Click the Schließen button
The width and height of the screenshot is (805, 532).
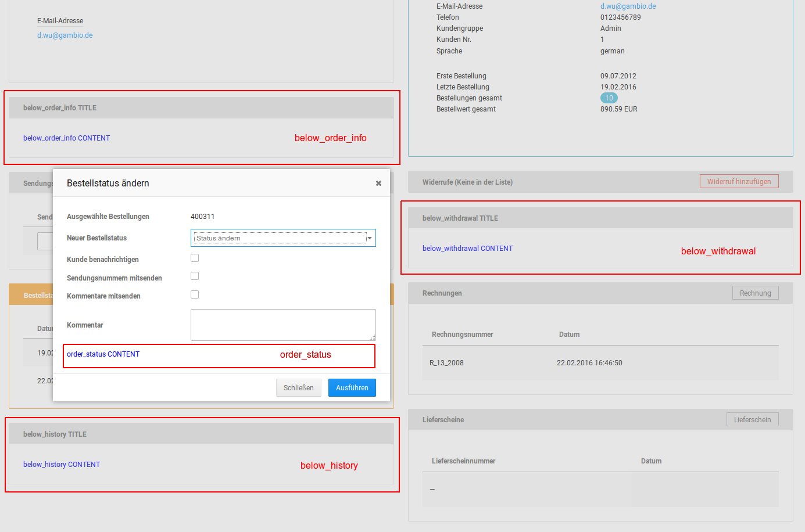[298, 388]
